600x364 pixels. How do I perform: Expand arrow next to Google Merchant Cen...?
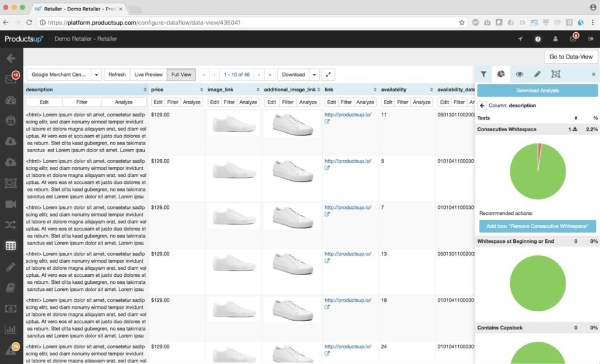coord(97,74)
